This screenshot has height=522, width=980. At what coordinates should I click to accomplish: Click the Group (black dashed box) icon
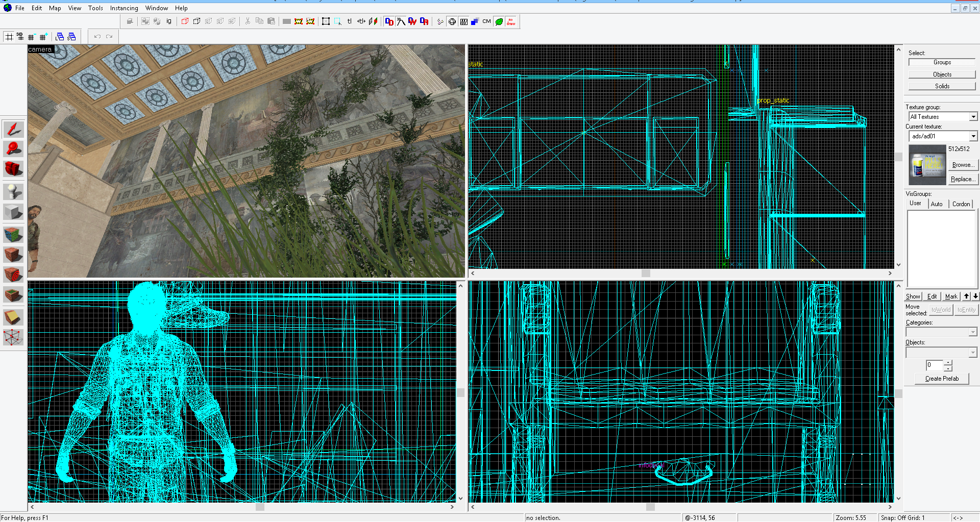tap(197, 21)
